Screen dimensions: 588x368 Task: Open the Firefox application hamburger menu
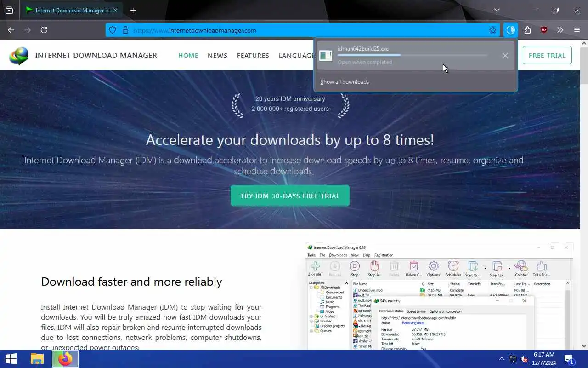[x=577, y=30]
